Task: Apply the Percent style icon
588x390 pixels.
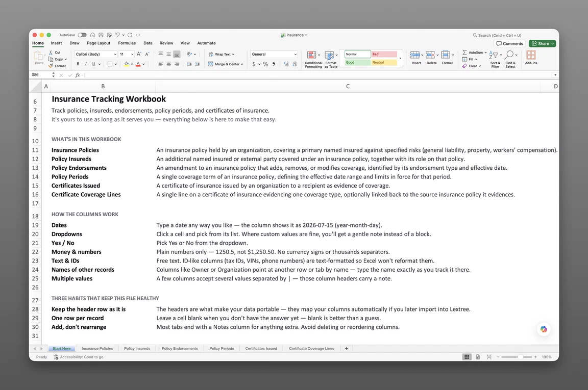Action: click(265, 64)
